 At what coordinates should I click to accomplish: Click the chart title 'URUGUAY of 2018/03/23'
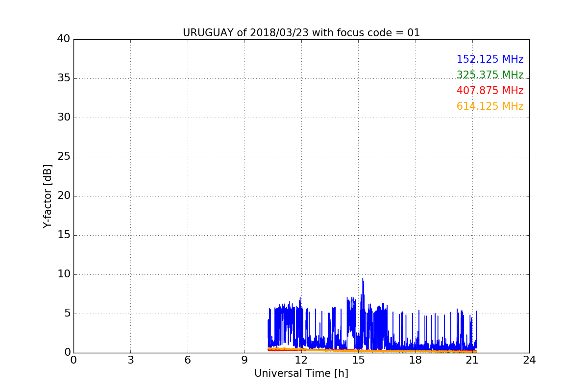pos(301,33)
